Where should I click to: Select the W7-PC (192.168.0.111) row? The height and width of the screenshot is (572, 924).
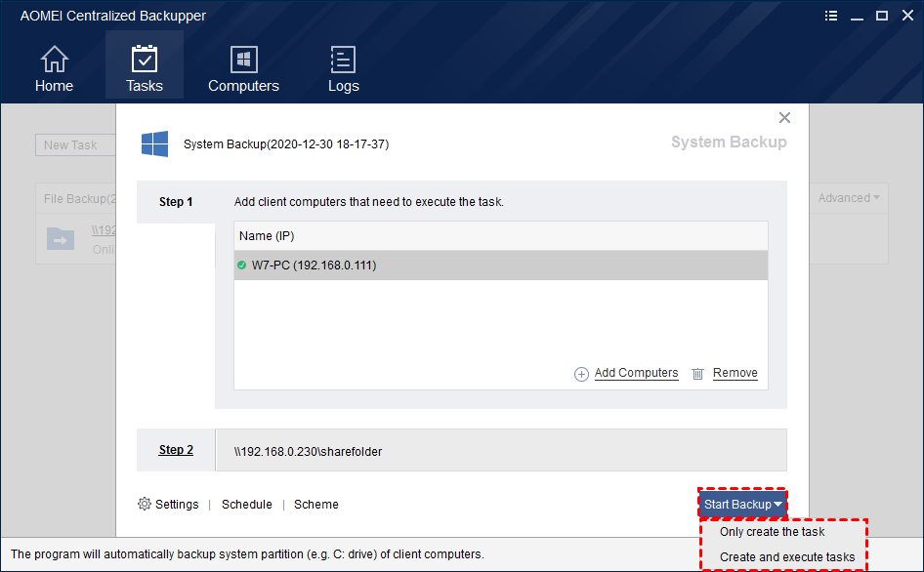click(x=501, y=266)
